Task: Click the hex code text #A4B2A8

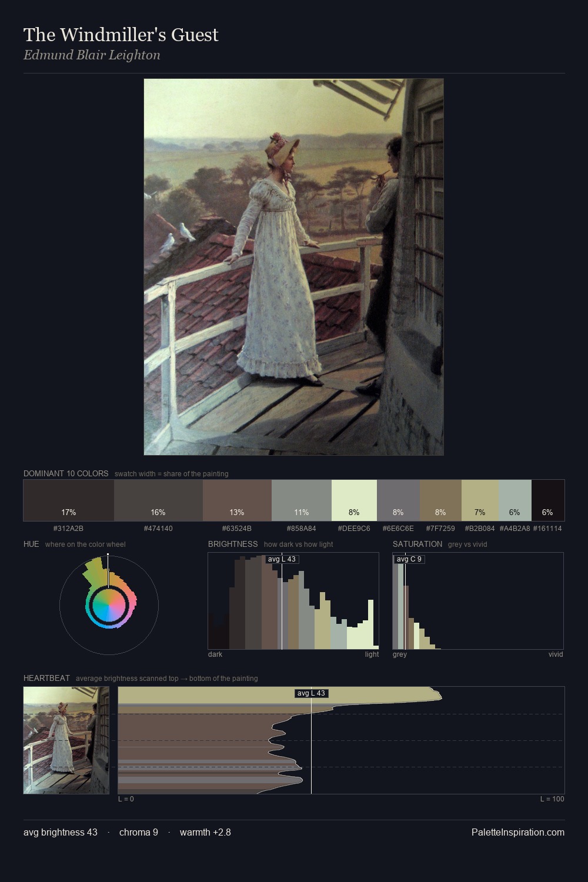Action: (x=514, y=529)
